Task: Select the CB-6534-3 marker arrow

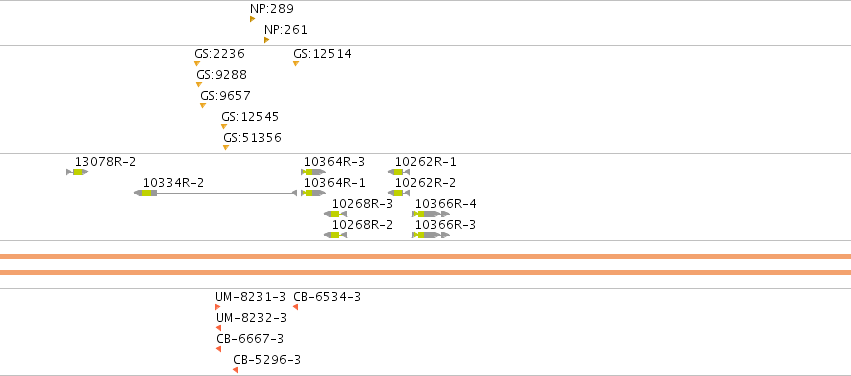Action: click(295, 307)
